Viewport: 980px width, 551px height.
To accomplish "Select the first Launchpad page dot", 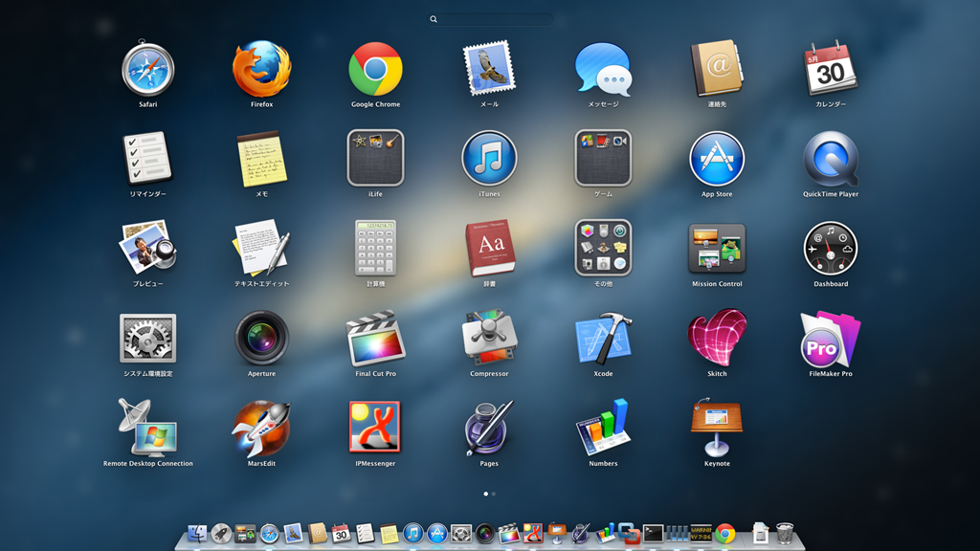I will [x=485, y=494].
